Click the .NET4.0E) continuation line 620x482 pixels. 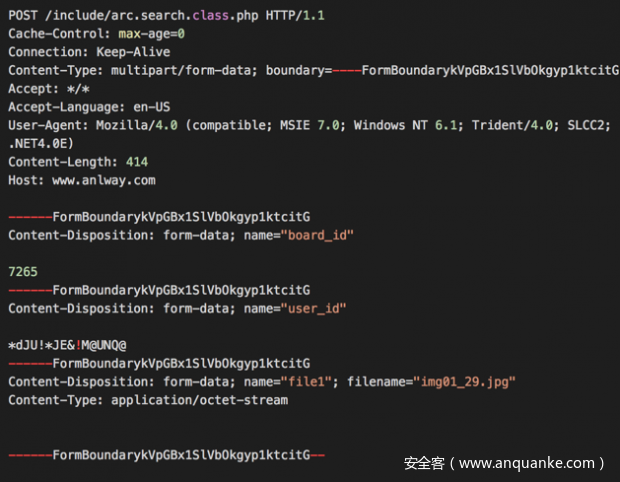point(45,143)
